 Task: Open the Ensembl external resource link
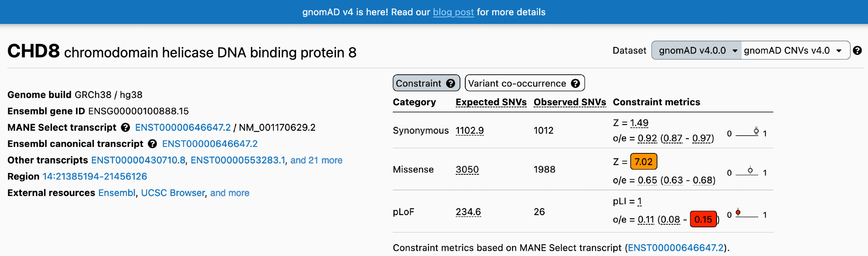117,193
